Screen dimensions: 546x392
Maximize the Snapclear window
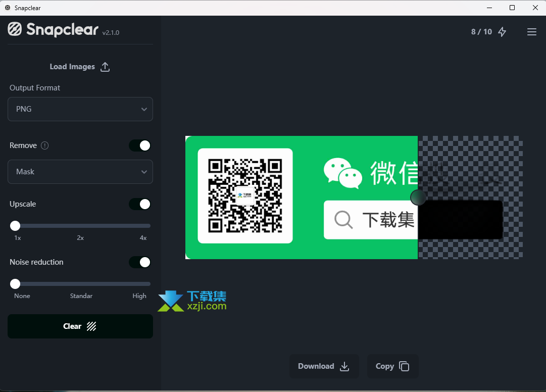(512, 8)
